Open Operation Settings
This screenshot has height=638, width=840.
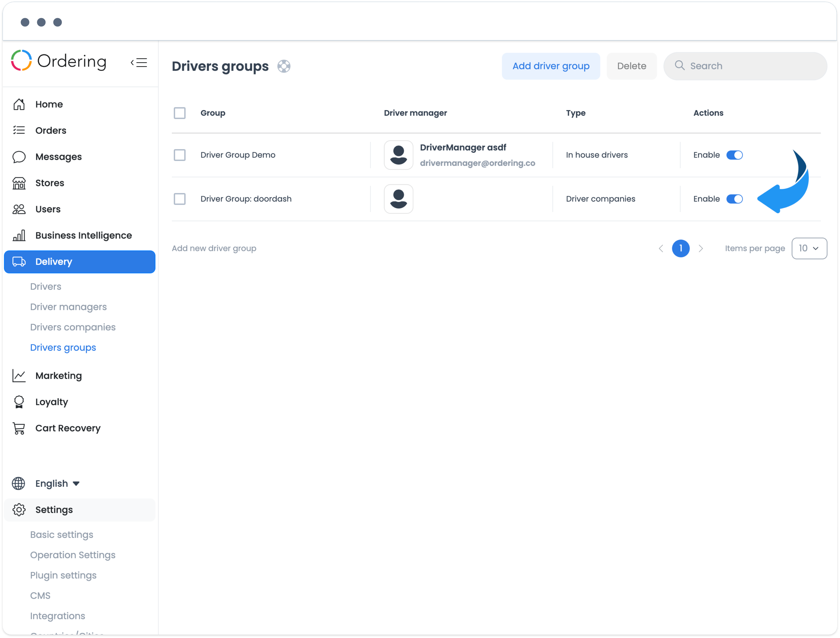coord(72,555)
